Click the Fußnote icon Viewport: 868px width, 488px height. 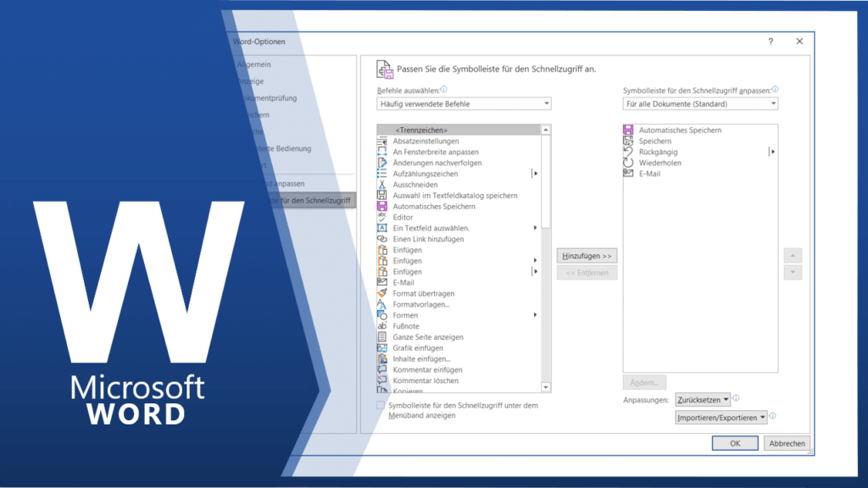pos(382,326)
